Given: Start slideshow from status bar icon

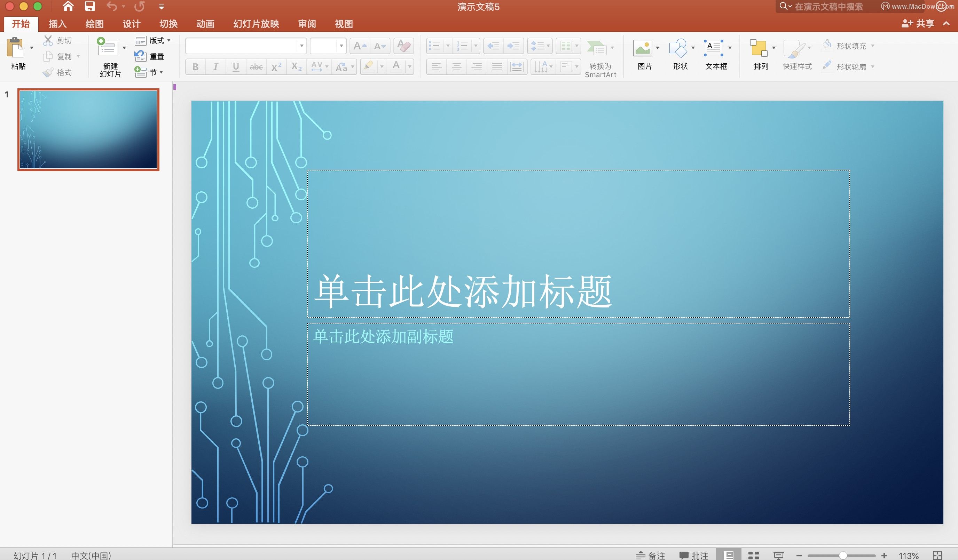Looking at the screenshot, I should 778,555.
